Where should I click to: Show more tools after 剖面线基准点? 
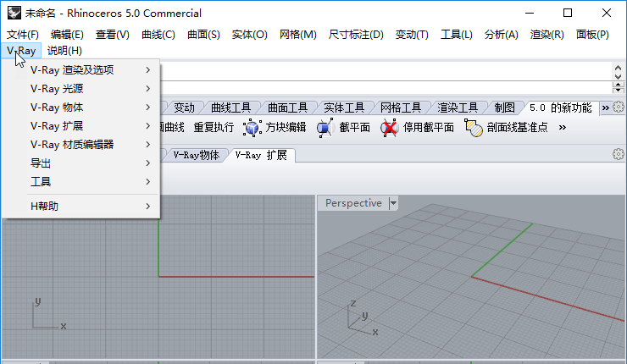click(563, 128)
